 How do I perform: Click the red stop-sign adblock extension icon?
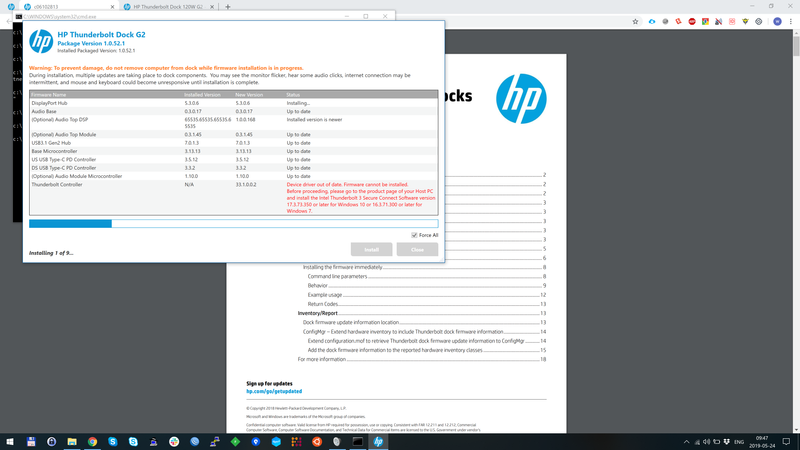point(692,21)
